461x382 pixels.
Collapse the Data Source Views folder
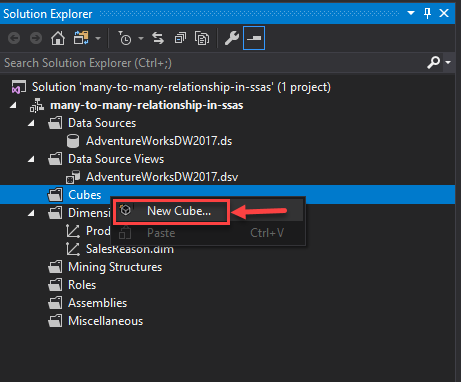[x=31, y=159]
